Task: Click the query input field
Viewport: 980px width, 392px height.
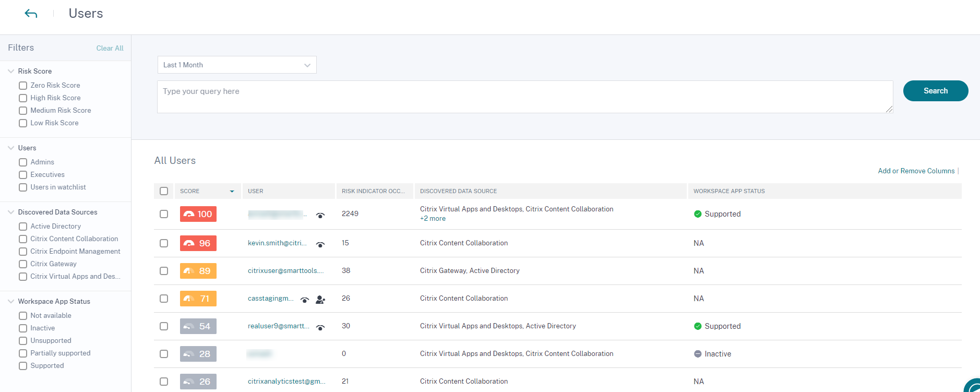Action: click(x=525, y=97)
